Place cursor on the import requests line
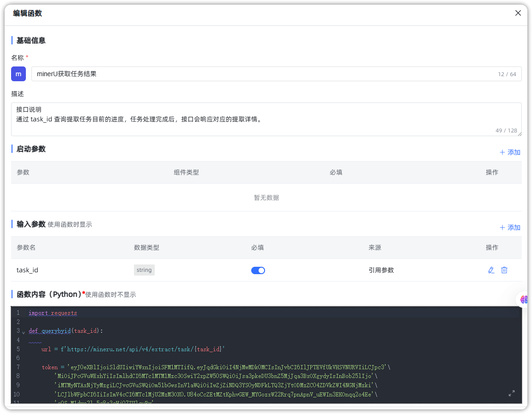The height and width of the screenshot is (414, 532). point(53,313)
